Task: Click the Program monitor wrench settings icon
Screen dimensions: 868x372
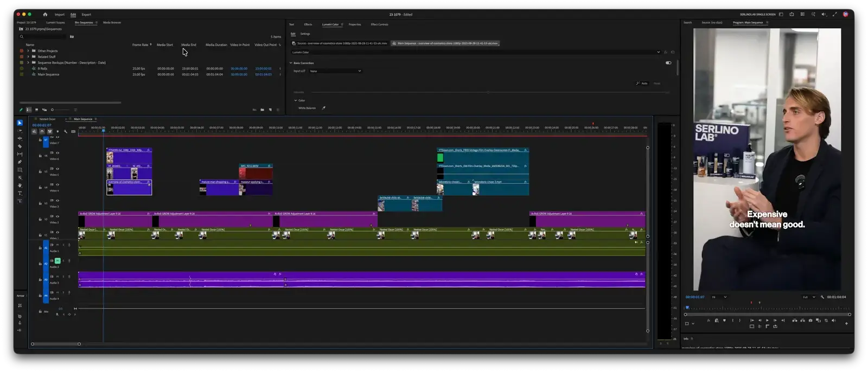Action: 822,297
